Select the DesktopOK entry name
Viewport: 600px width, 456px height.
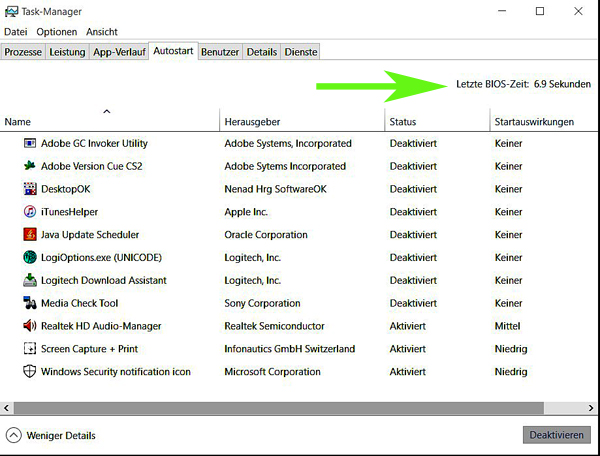coord(65,189)
